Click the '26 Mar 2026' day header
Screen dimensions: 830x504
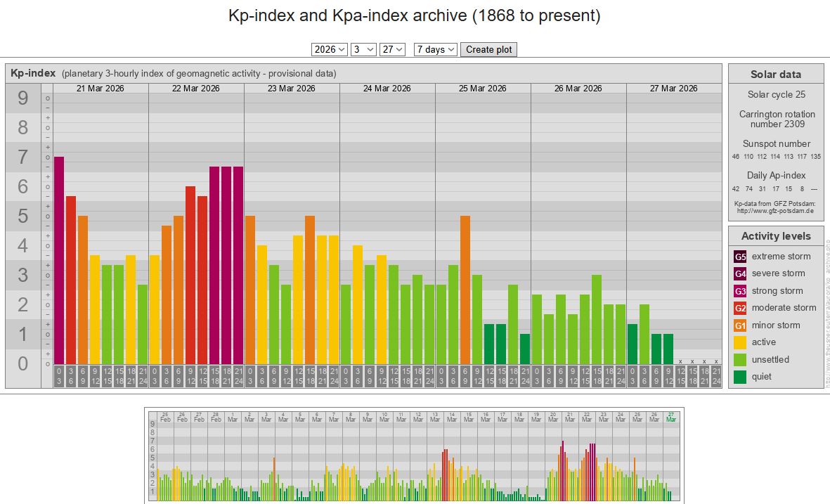pyautogui.click(x=578, y=89)
